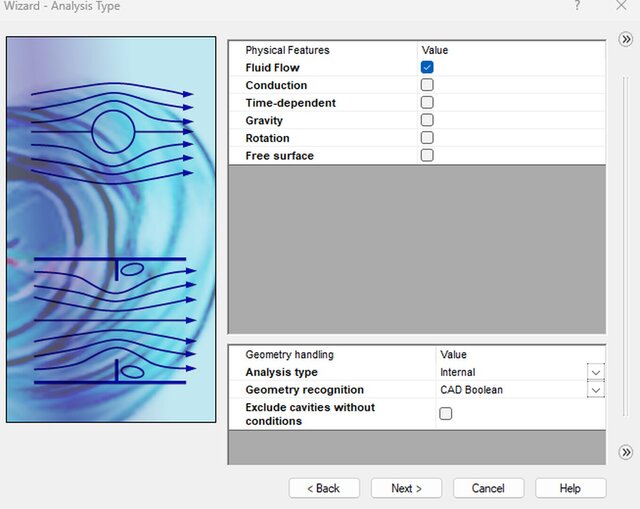Image resolution: width=640 pixels, height=509 pixels.
Task: Select the Conduction row label
Action: [276, 85]
